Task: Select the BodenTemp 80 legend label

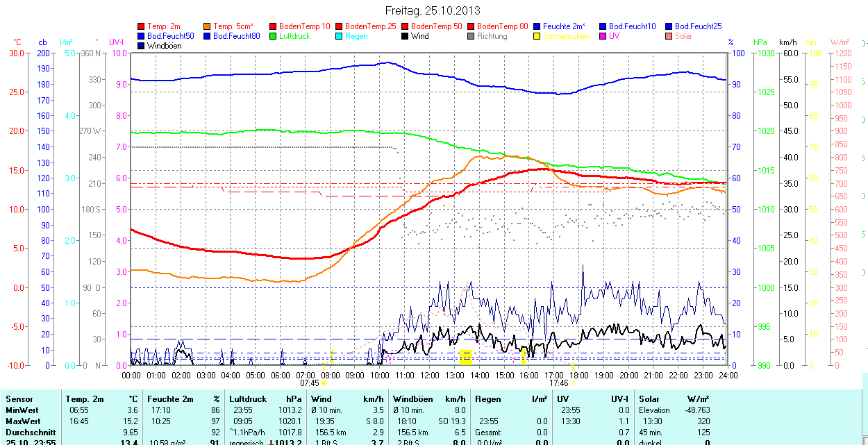Action: (503, 26)
